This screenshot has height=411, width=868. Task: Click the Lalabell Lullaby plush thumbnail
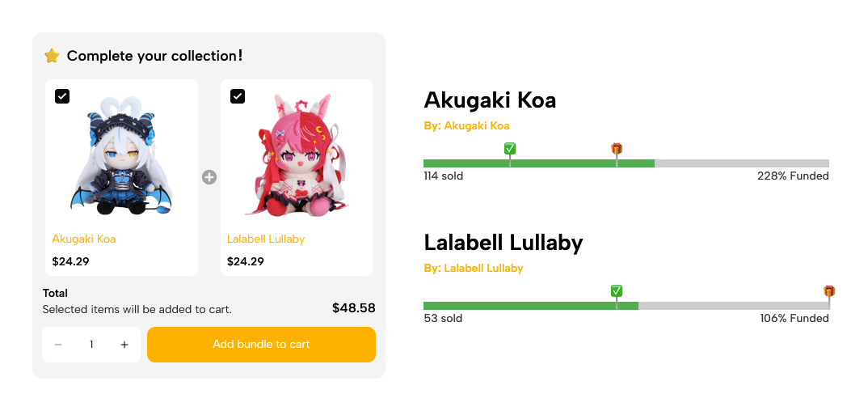click(x=297, y=163)
